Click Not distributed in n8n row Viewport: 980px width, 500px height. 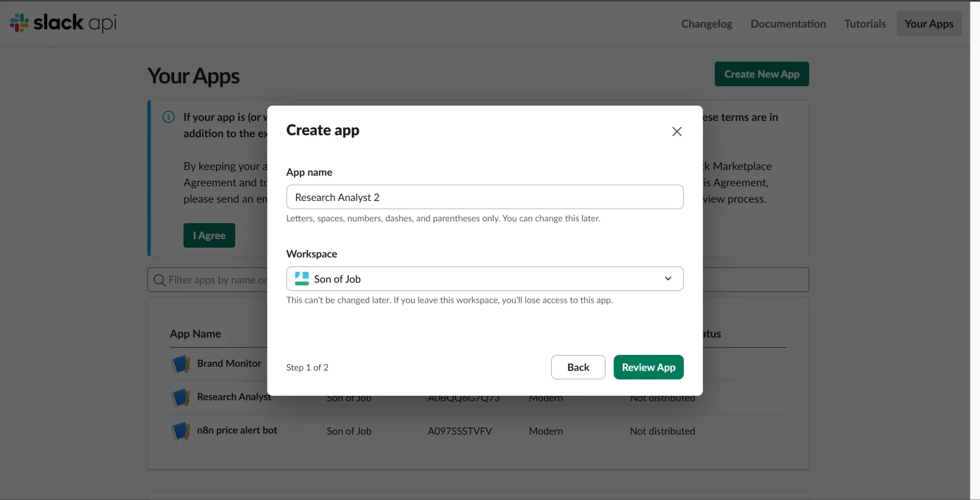[x=662, y=431]
